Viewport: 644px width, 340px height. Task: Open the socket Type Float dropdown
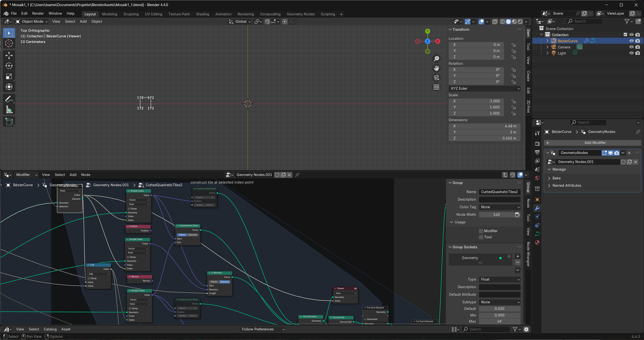click(500, 279)
